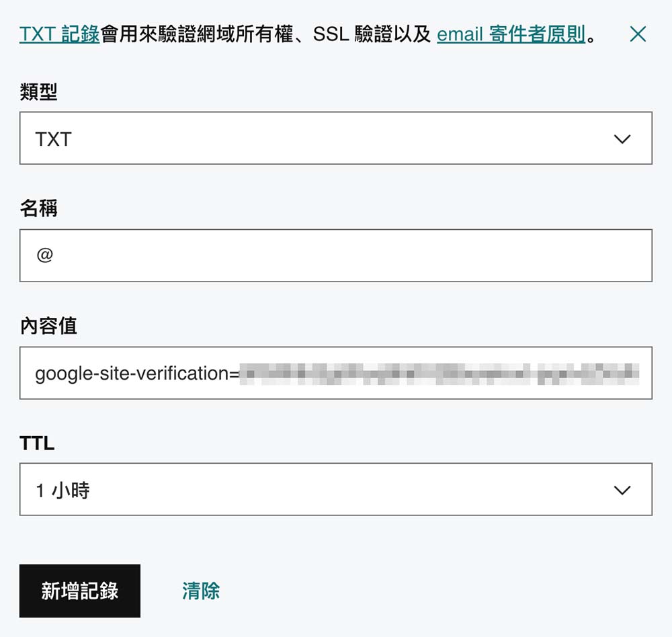
Task: Click the 類型 field label
Action: click(x=38, y=91)
